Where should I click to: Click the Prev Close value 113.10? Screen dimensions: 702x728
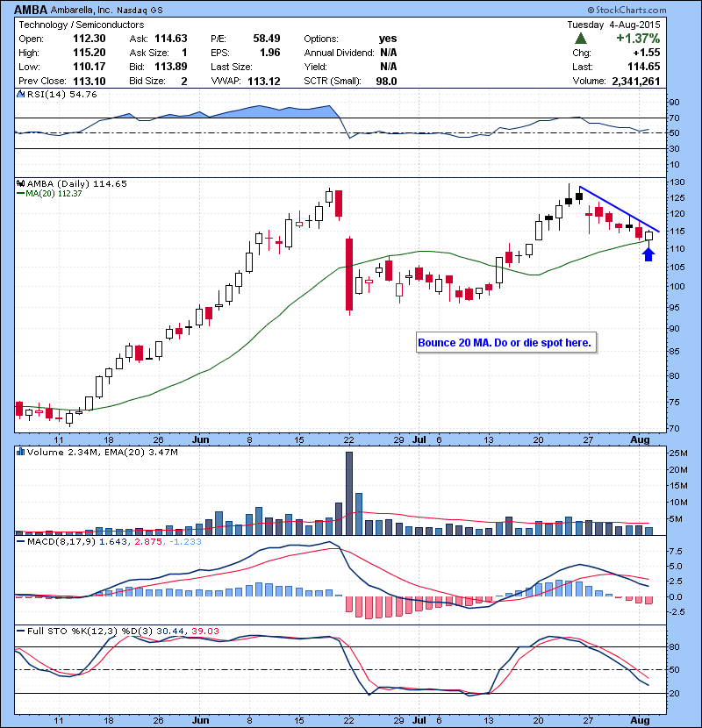(90, 82)
